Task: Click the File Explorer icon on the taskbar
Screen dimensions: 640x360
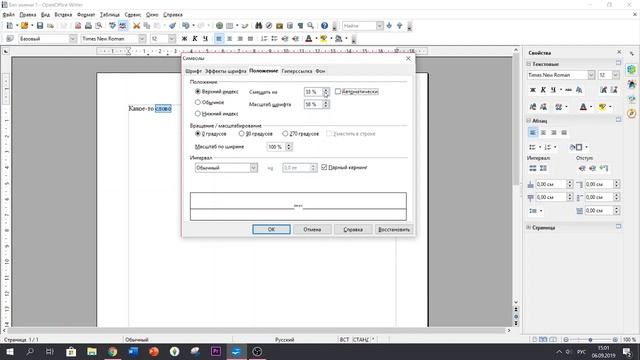Action: click(92, 351)
